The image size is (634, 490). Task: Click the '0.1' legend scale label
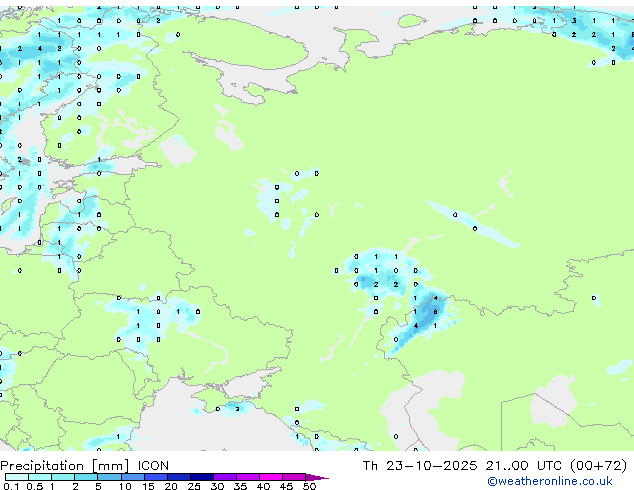click(x=11, y=486)
